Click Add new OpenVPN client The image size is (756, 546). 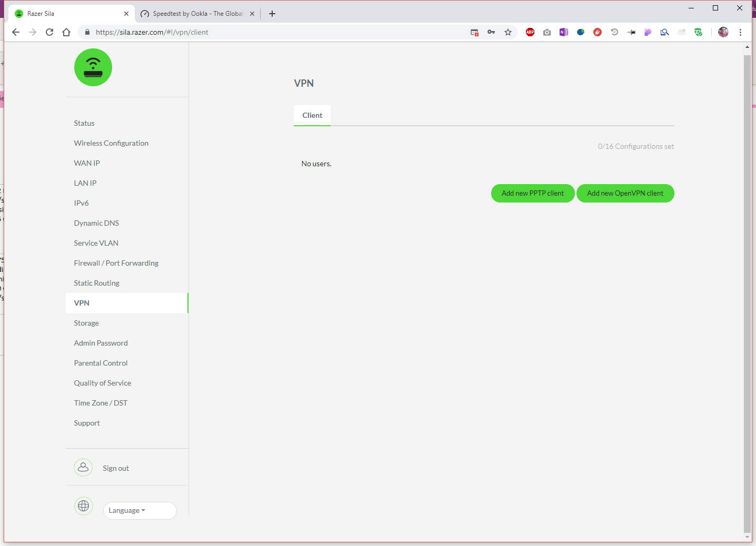[x=625, y=193]
